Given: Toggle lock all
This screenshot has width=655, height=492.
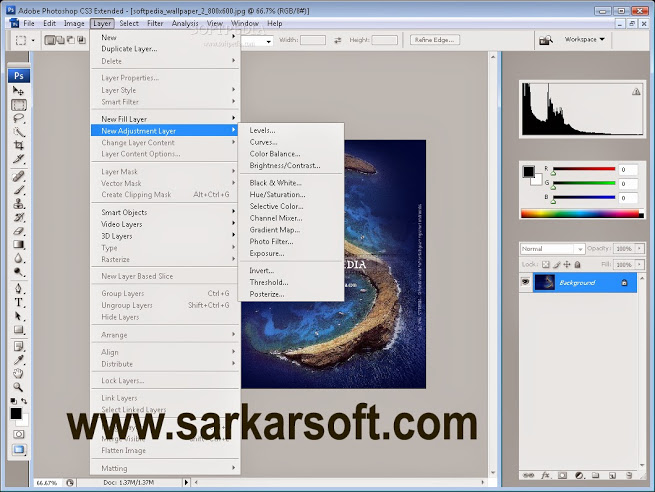Looking at the screenshot, I should pyautogui.click(x=577, y=264).
